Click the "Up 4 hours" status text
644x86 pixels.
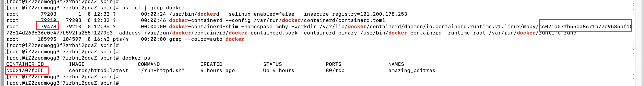(279, 71)
